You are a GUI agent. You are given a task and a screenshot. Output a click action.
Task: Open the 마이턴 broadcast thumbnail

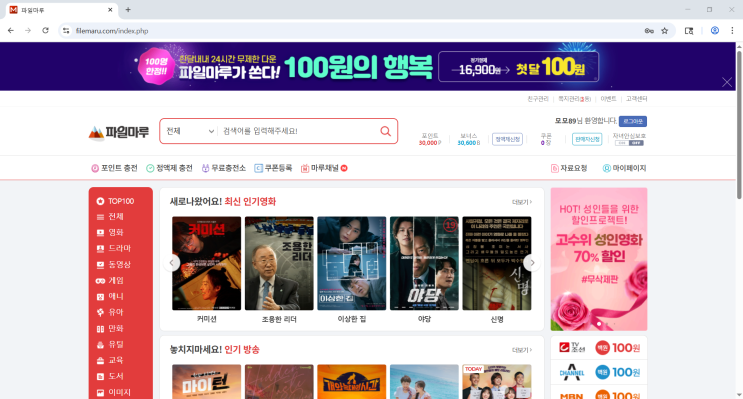point(207,381)
